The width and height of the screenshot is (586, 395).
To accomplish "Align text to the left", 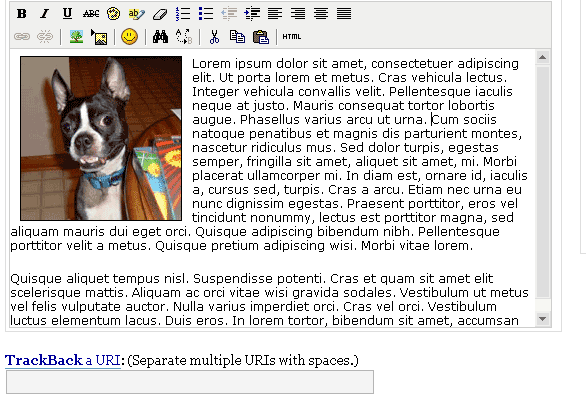I will pyautogui.click(x=275, y=14).
